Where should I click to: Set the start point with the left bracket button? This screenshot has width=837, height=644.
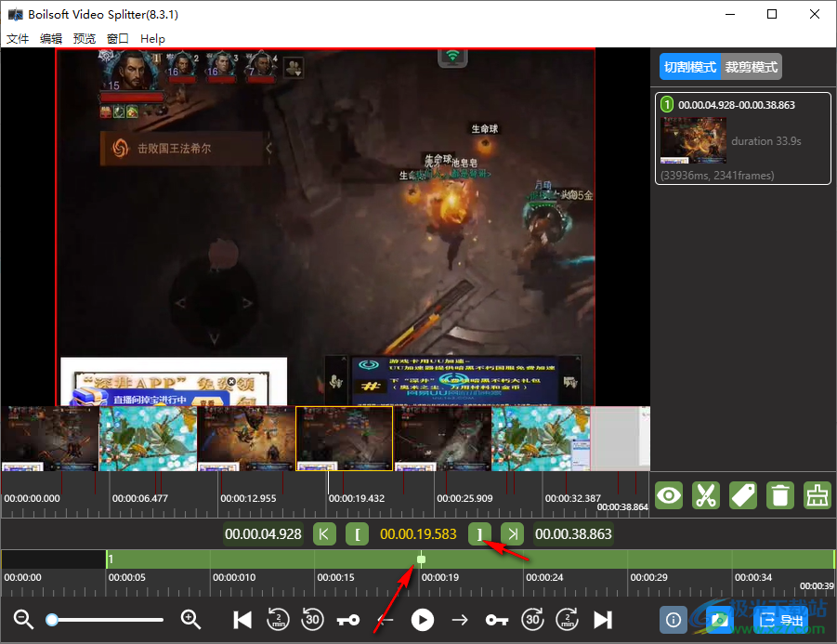[357, 534]
